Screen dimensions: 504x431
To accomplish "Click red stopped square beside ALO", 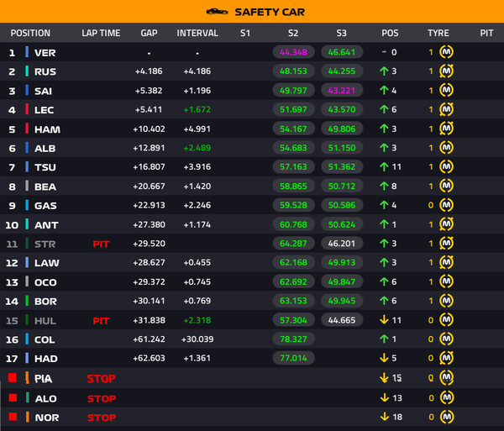I will point(13,397).
